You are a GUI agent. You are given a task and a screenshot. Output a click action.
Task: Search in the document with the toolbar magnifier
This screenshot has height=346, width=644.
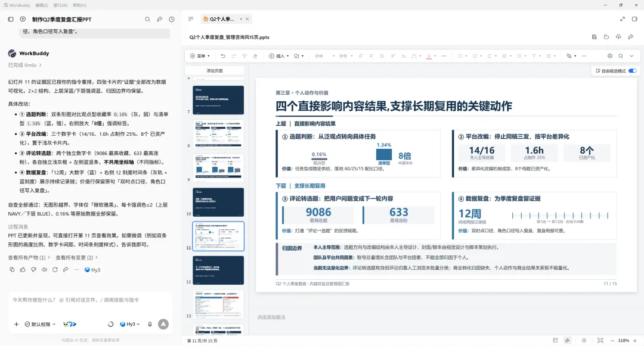pos(621,56)
